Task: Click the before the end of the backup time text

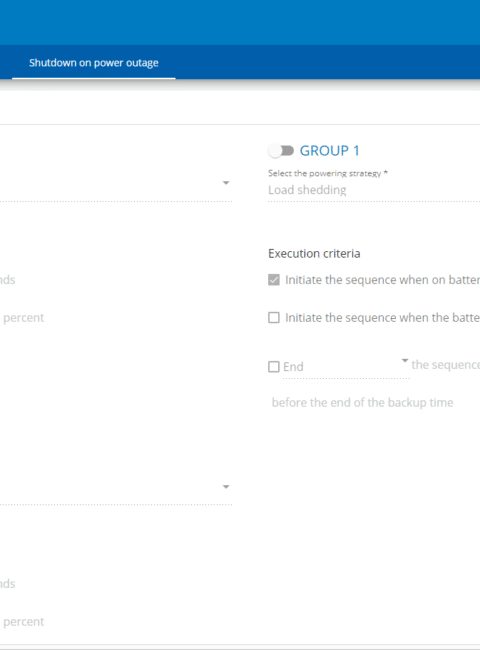Action: click(362, 403)
